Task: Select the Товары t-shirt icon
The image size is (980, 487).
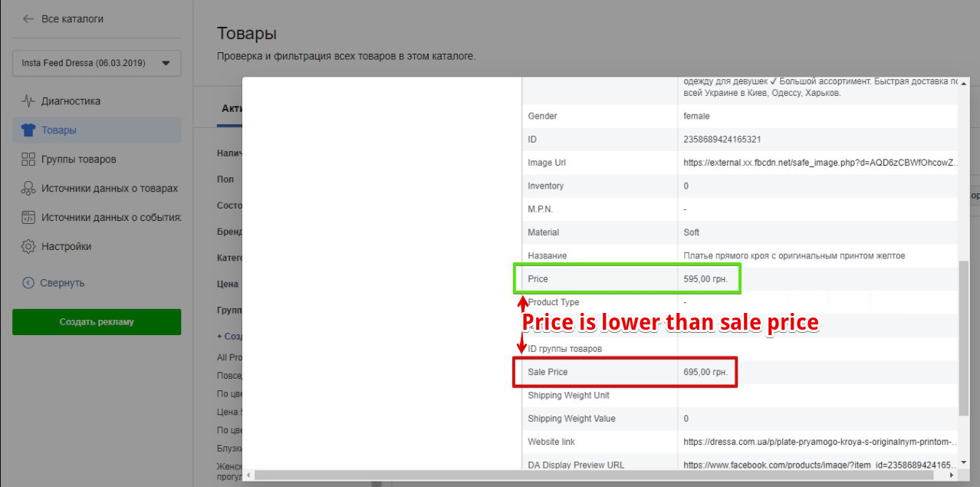Action: [x=28, y=130]
